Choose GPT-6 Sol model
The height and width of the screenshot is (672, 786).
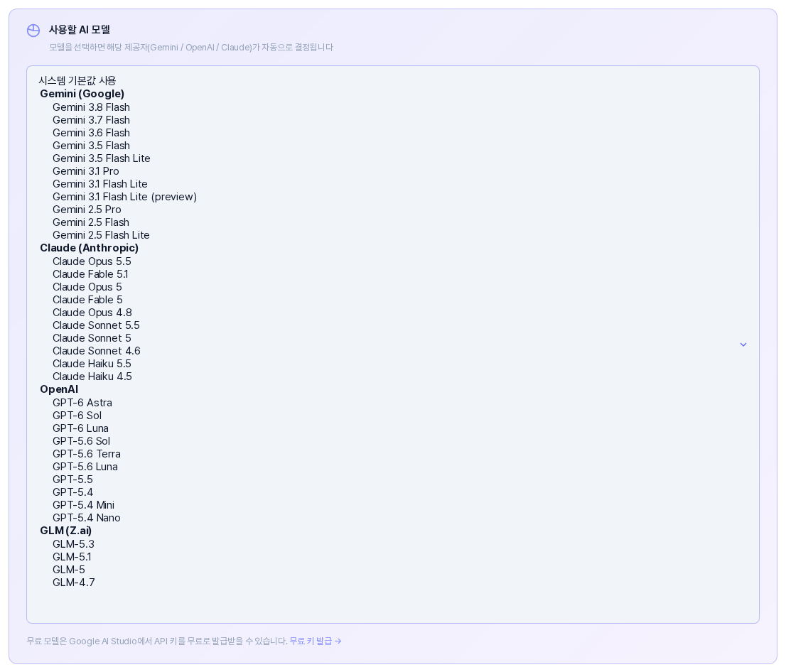77,416
